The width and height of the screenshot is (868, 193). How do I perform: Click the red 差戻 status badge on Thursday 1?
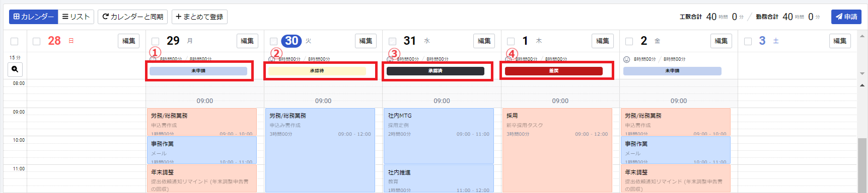coord(554,71)
